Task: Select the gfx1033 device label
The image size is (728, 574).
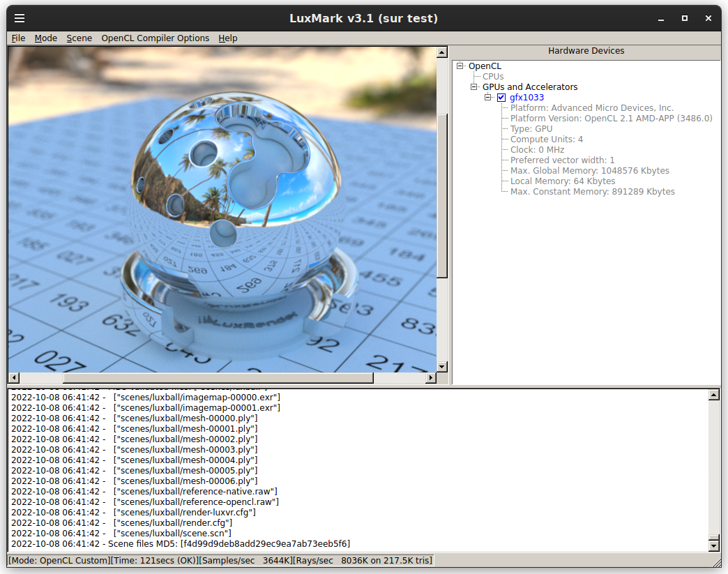Action: [528, 97]
